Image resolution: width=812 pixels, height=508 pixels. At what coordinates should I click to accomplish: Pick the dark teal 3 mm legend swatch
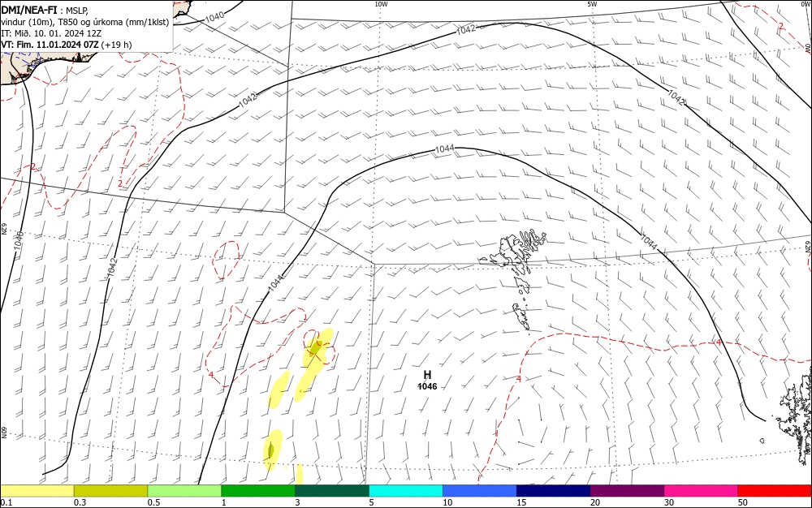[x=332, y=491]
